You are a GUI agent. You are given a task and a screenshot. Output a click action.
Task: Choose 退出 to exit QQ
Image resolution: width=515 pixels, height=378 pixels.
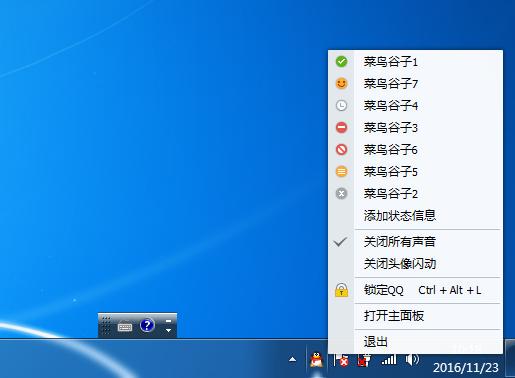coord(415,342)
